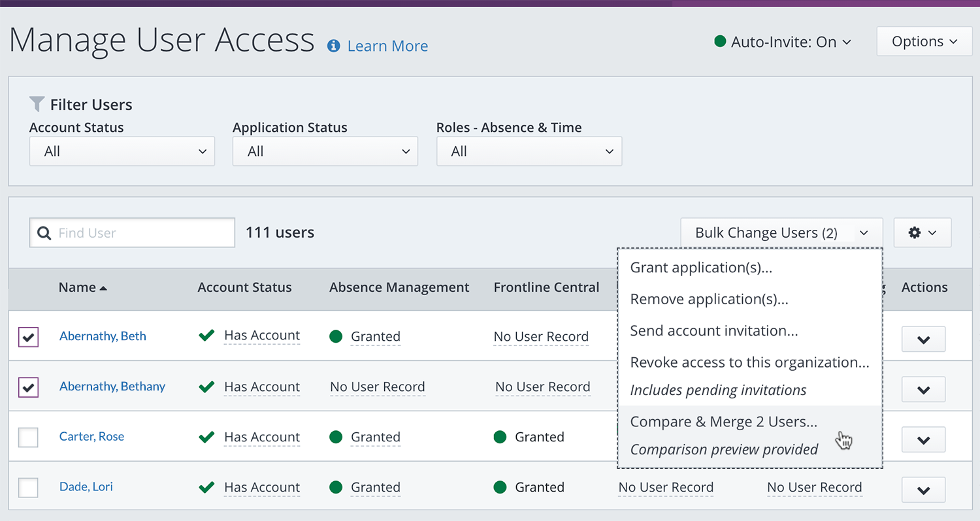Select the Carter, Rose checkbox

coord(28,437)
